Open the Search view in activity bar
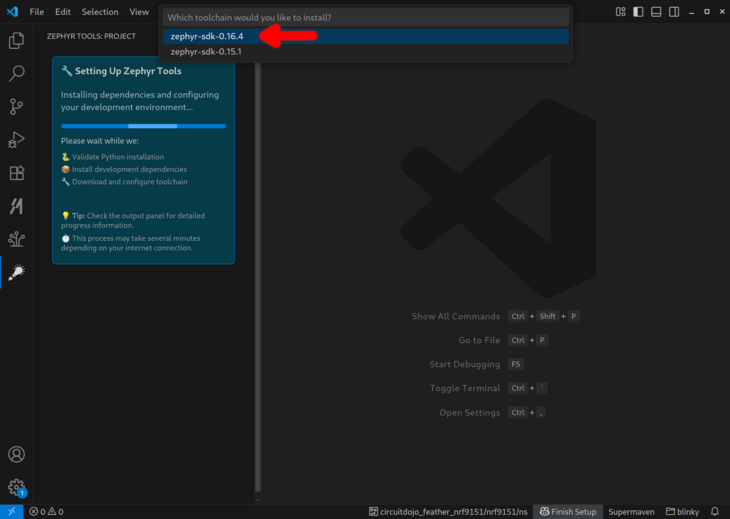 (16, 73)
